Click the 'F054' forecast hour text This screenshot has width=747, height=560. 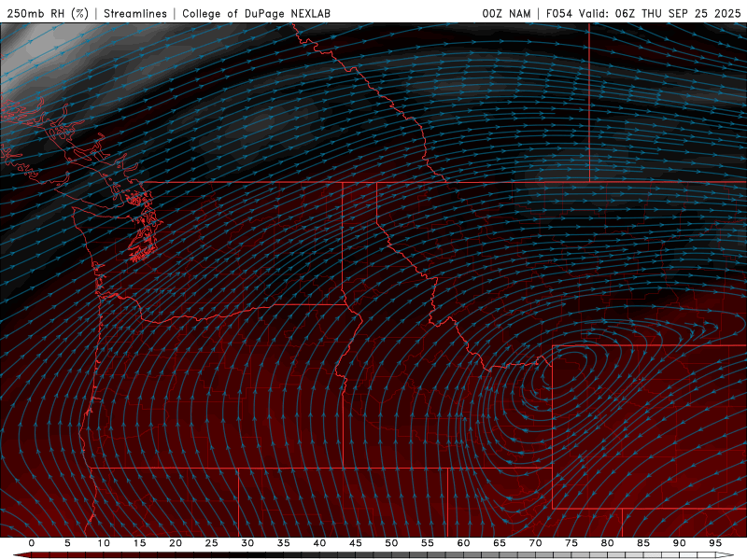(x=558, y=13)
